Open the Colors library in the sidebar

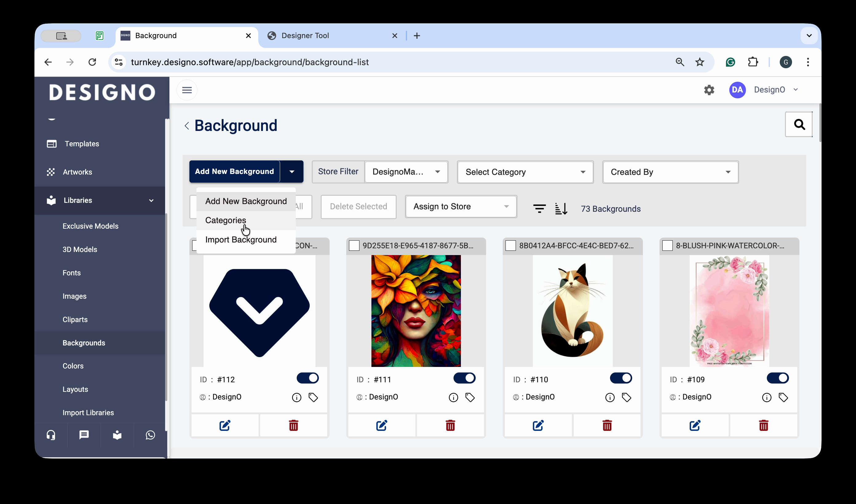pyautogui.click(x=73, y=366)
